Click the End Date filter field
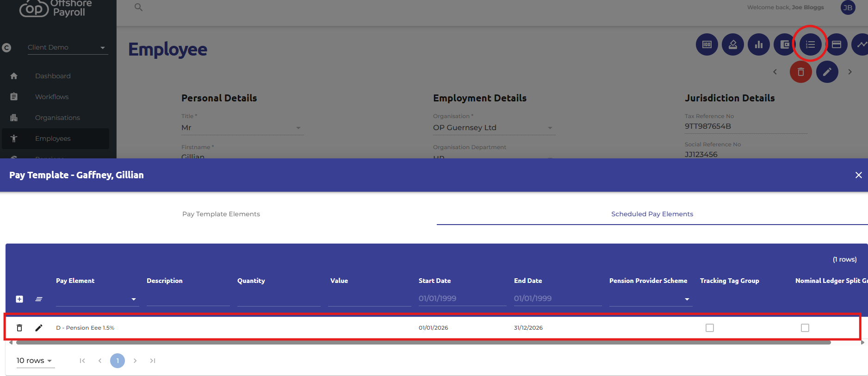 click(x=558, y=299)
